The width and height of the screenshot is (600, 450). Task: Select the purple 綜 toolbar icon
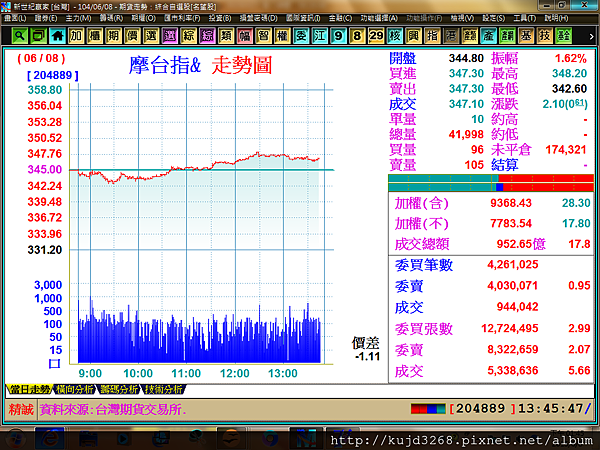tap(207, 36)
